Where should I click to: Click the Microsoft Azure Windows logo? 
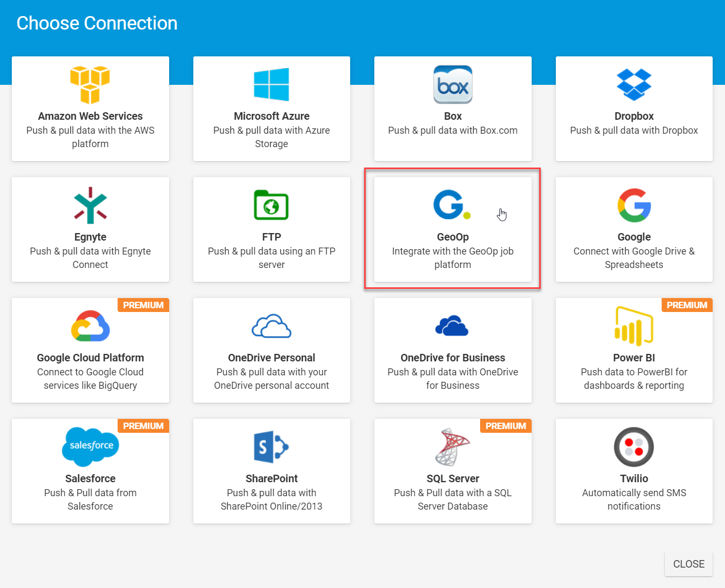271,84
